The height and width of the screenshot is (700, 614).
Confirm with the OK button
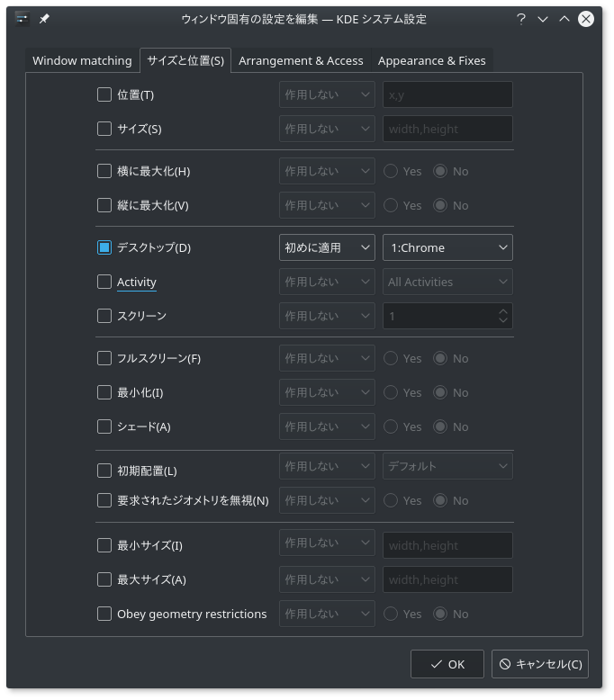click(x=447, y=664)
